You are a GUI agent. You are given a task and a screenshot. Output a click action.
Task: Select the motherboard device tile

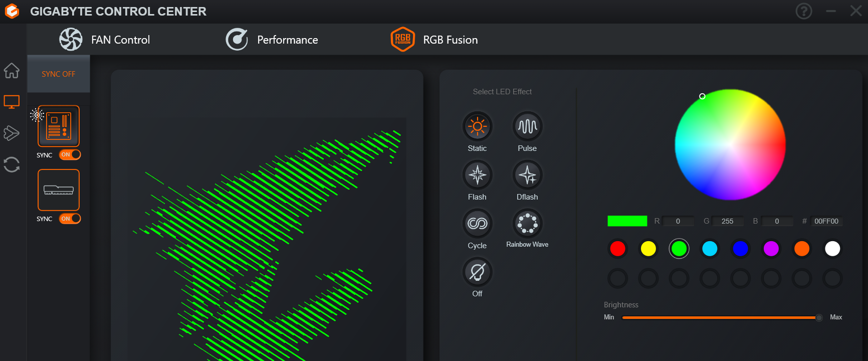(x=59, y=126)
